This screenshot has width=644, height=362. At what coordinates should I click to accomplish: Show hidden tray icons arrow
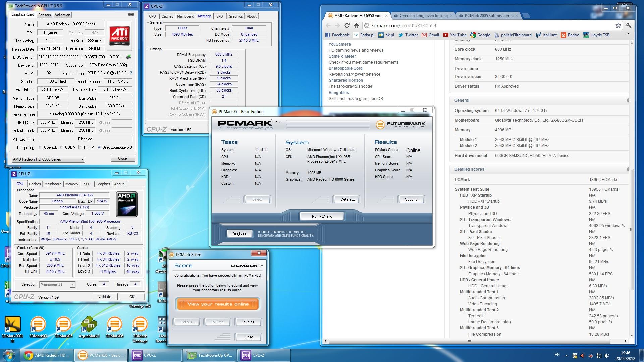pos(567,356)
